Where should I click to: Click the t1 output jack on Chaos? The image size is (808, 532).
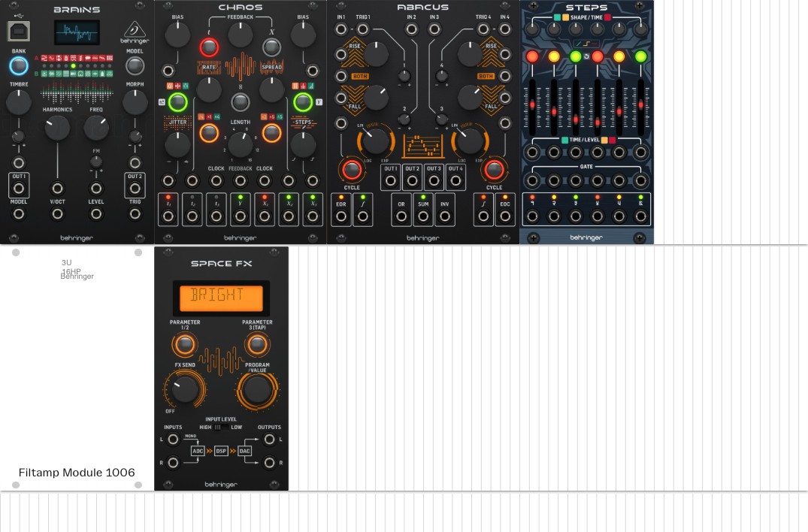168,217
